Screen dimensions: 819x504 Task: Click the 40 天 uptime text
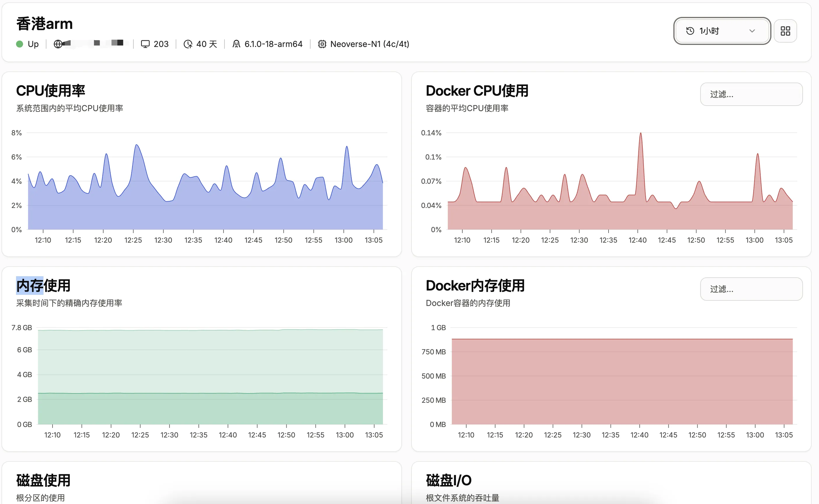coord(206,44)
